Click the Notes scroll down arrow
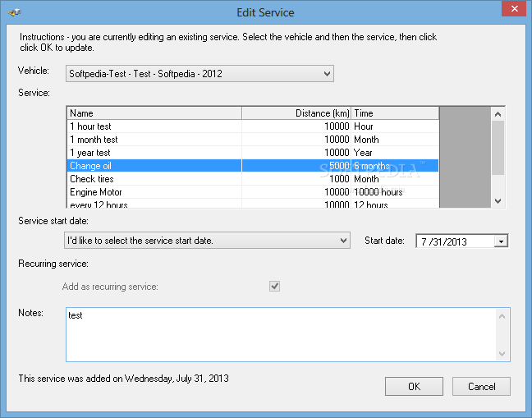Viewport: 532px width, 418px height. click(502, 354)
